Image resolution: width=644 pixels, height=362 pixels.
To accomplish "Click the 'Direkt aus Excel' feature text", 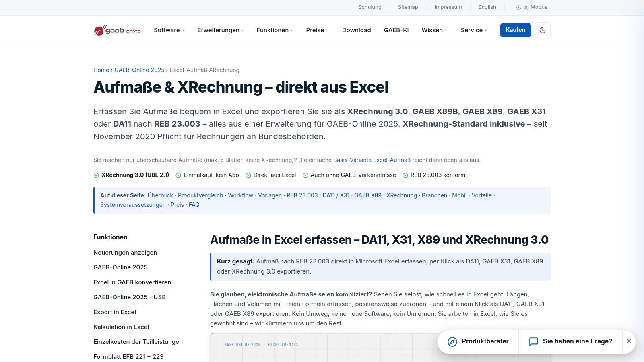I will [275, 175].
